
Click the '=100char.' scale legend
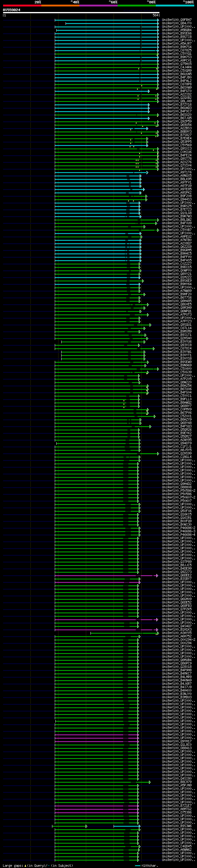149,866
